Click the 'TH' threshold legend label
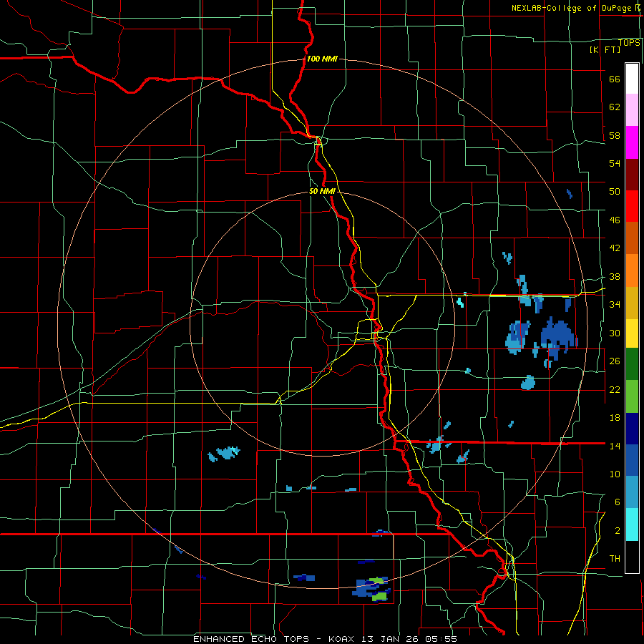The height and width of the screenshot is (644, 644). pyautogui.click(x=615, y=559)
